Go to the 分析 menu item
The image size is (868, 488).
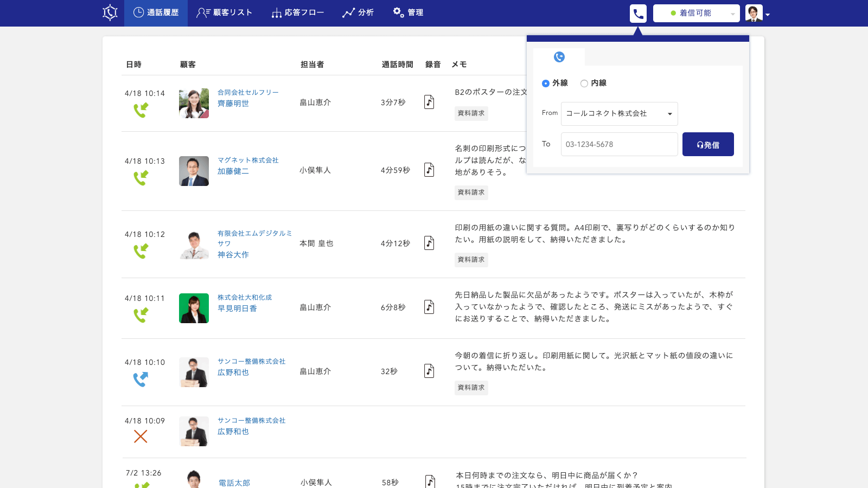click(x=358, y=12)
